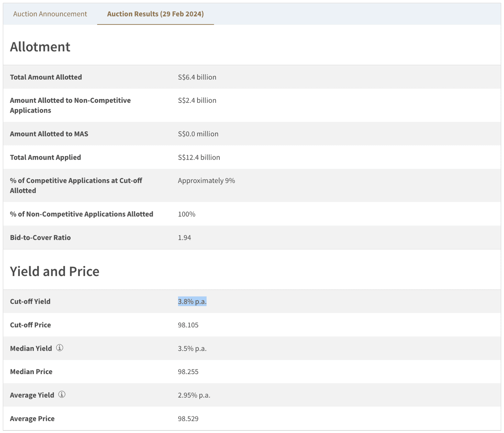Click the Total Amount Allotted value S$6.4 billion

coord(197,77)
